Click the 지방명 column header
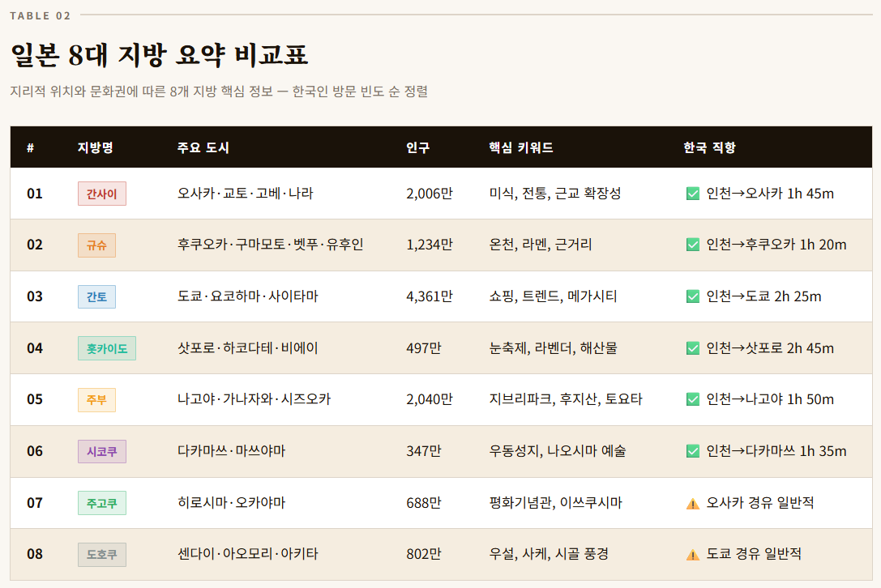This screenshot has height=588, width=881. pos(96,147)
